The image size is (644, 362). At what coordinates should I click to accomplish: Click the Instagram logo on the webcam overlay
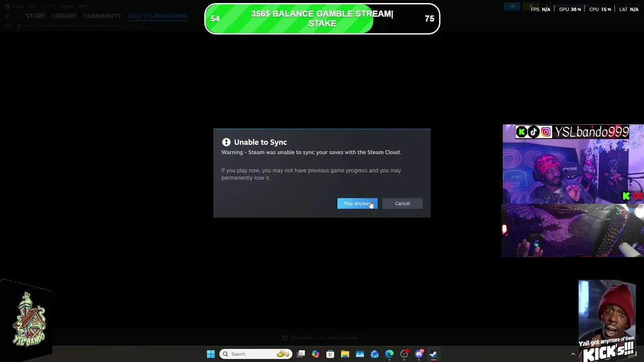point(546,132)
